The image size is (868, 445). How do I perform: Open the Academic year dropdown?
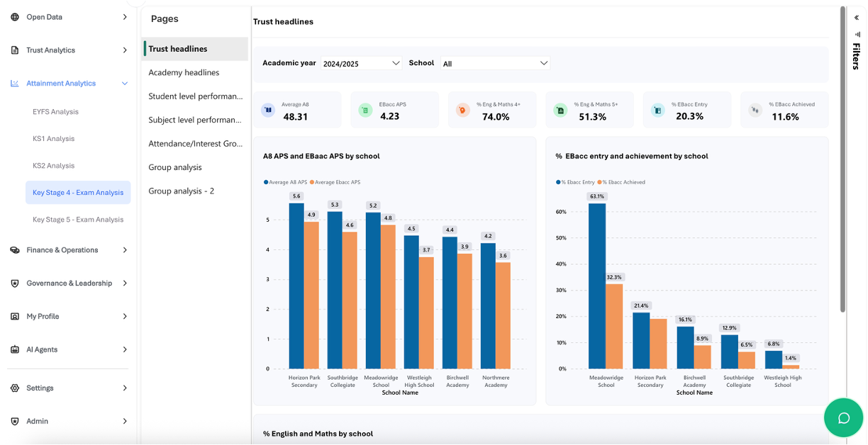[x=361, y=63]
